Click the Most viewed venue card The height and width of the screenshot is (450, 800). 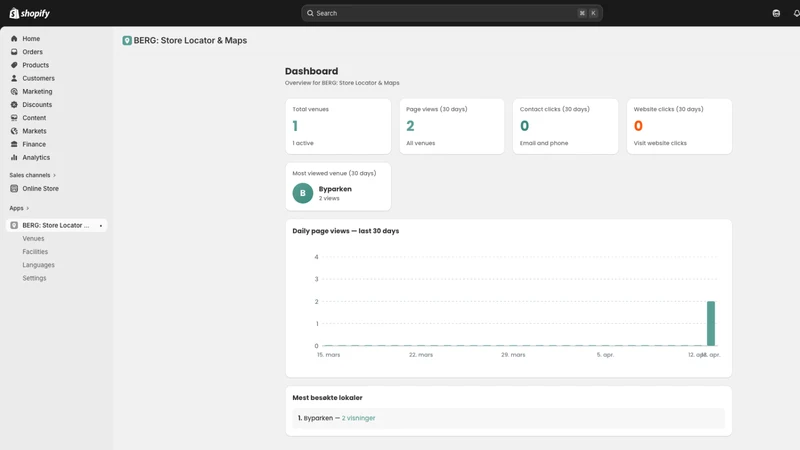click(x=338, y=187)
